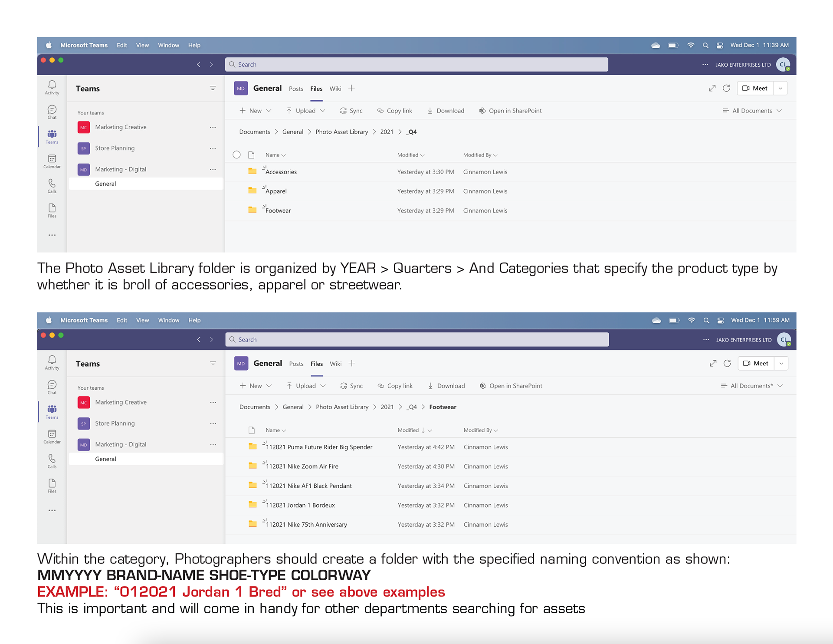The height and width of the screenshot is (644, 833).
Task: Click the Search field in upper screenshot
Action: [416, 64]
